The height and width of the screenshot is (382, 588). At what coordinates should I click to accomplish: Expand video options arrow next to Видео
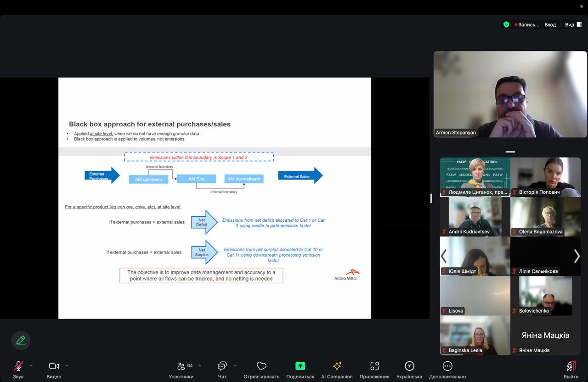coord(67,366)
